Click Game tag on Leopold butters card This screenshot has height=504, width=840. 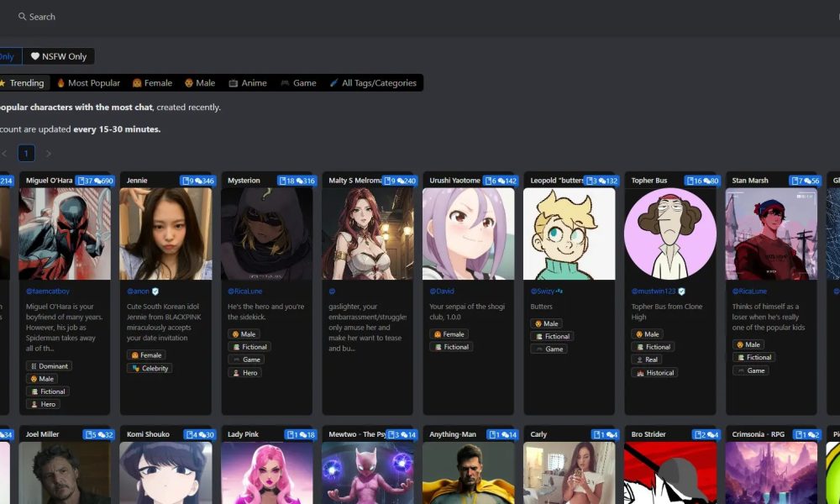click(549, 349)
